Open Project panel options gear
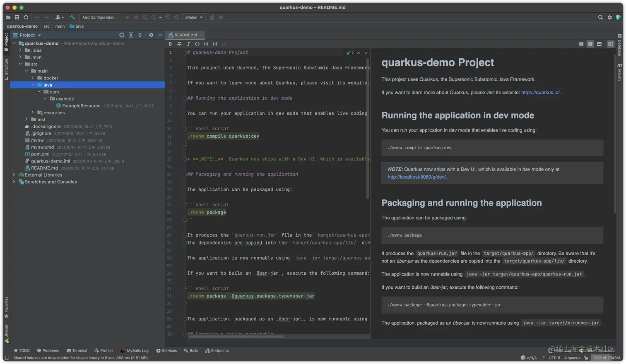Viewport: 626px width, 364px height. [151, 35]
